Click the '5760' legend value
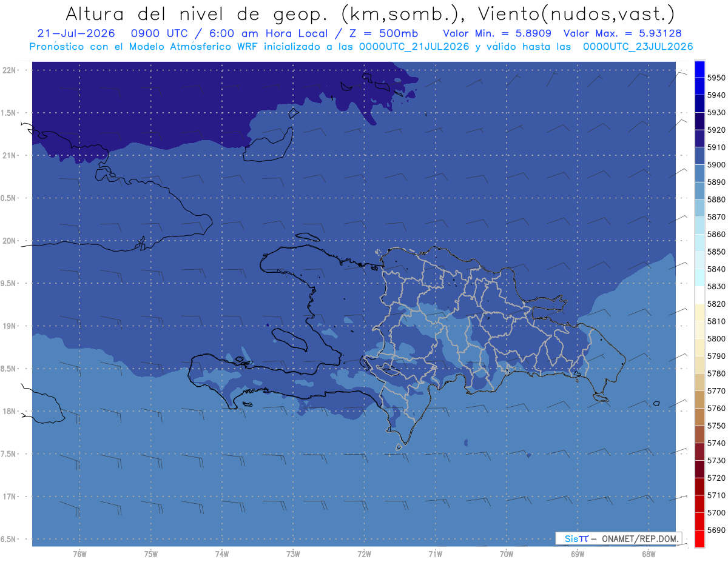This screenshot has height=562, width=728. pos(716,409)
